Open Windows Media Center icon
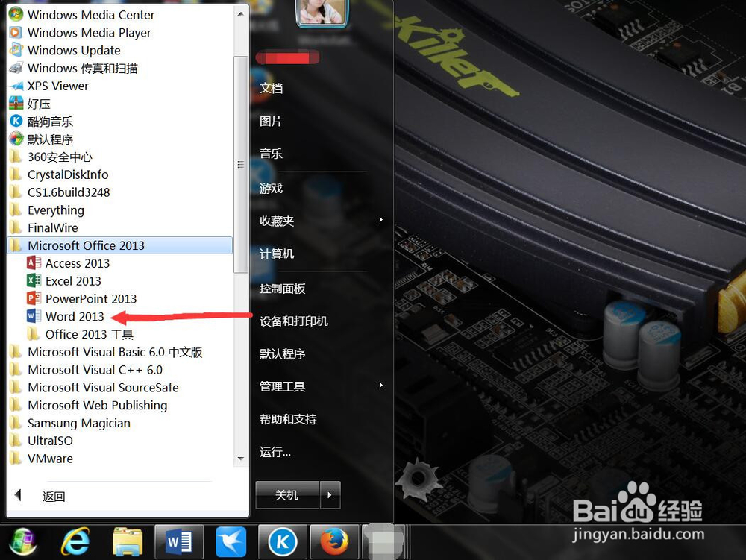746x560 pixels. [16, 14]
